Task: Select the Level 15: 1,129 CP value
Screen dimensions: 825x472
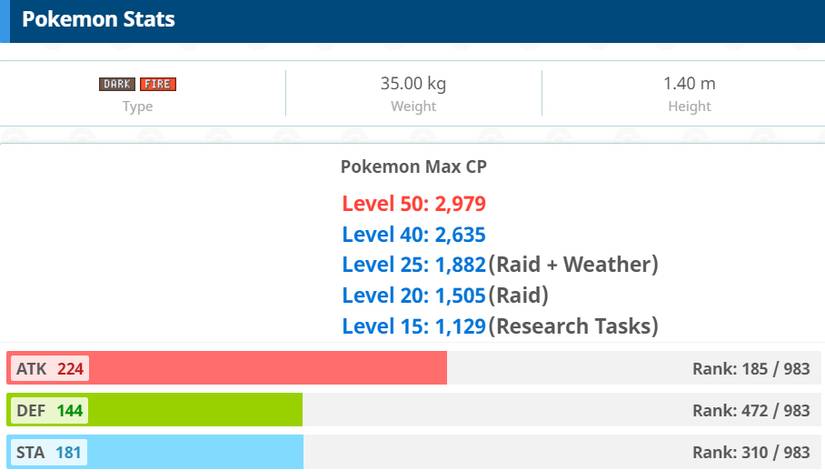Action: pos(414,326)
